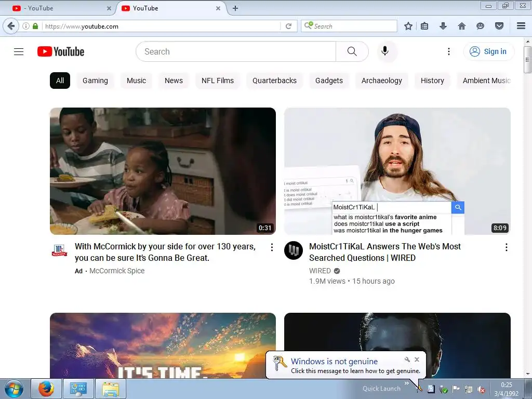Bookmark this page with the star icon
The height and width of the screenshot is (399, 532).
[408, 26]
